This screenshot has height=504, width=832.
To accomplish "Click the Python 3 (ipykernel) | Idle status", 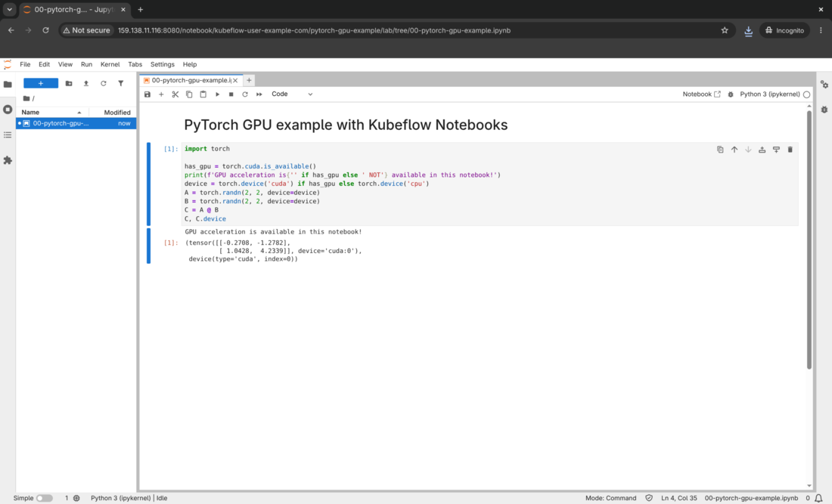I will click(129, 498).
